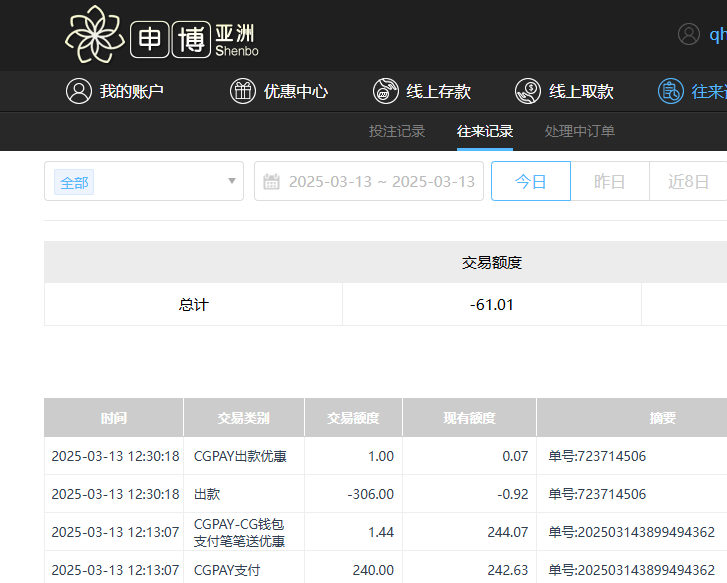727x583 pixels.
Task: Switch to 投注记录 tab
Action: point(397,131)
